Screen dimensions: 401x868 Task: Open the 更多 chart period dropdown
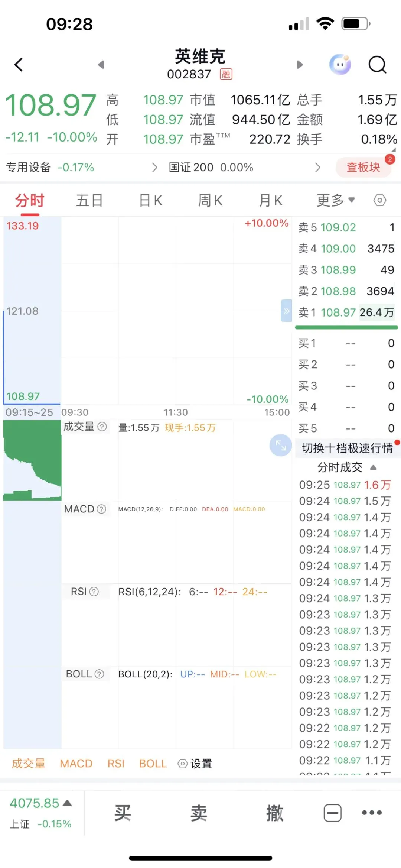(336, 201)
